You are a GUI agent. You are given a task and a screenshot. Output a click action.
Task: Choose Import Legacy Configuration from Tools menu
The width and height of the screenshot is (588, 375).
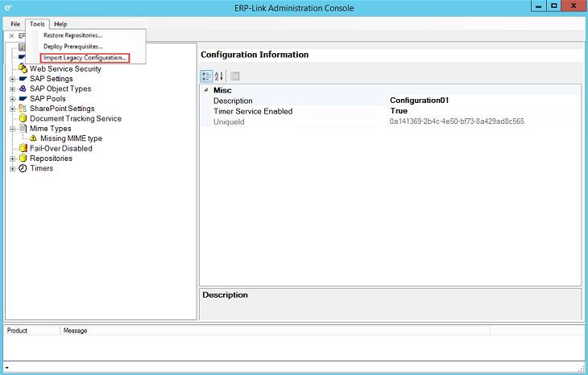pos(85,58)
